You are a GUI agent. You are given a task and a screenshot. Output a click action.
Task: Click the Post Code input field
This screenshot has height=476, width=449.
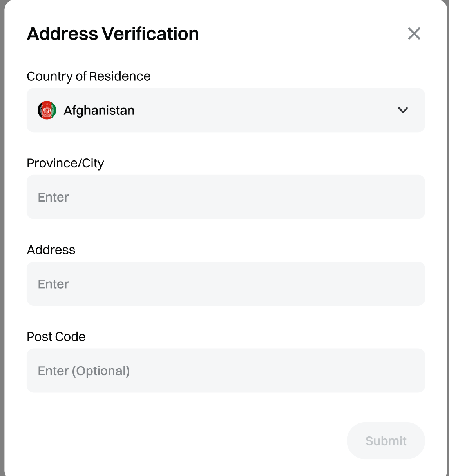click(x=226, y=371)
